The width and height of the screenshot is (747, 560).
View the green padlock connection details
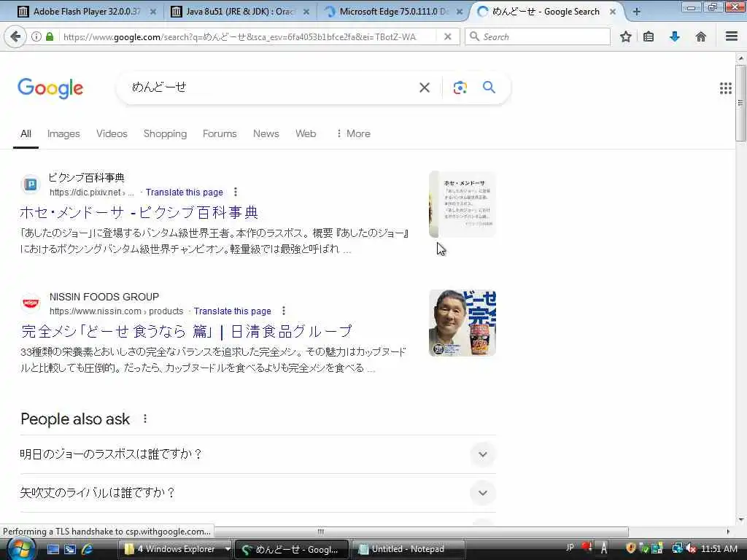click(50, 36)
